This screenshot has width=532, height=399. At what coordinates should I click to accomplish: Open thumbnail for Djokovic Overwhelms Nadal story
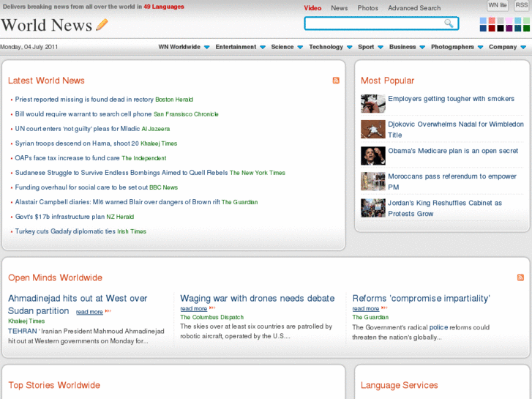pyautogui.click(x=373, y=130)
